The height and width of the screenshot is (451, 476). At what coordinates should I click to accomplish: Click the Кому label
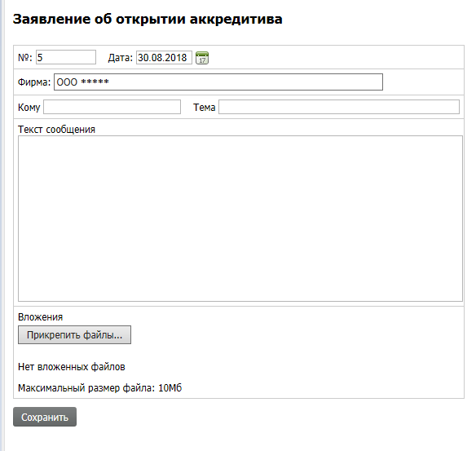tap(29, 108)
